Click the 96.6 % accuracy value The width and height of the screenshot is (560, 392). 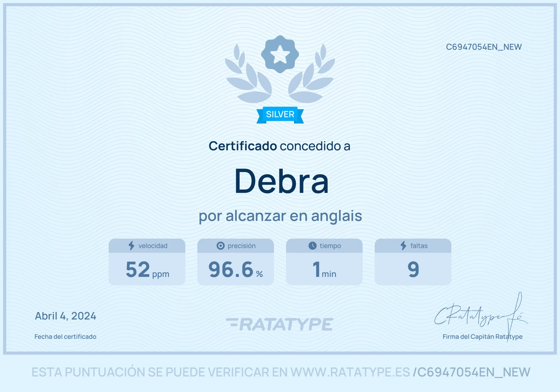236,269
